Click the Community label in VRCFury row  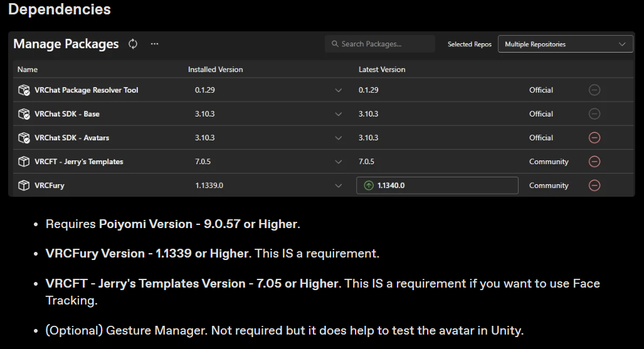549,185
